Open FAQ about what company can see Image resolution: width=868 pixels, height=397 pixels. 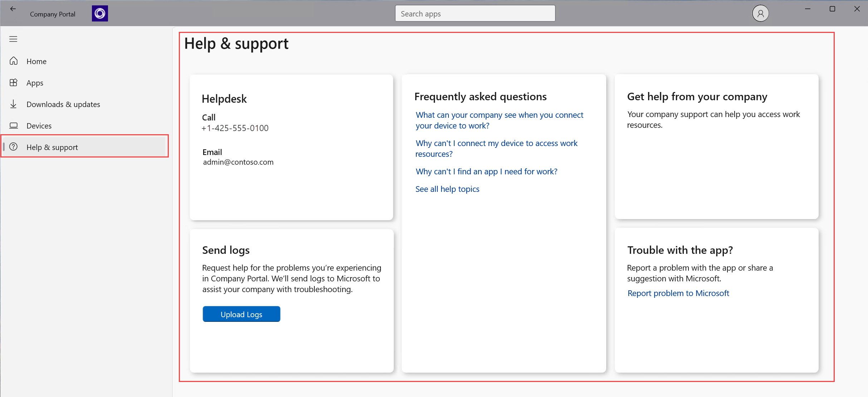tap(499, 120)
